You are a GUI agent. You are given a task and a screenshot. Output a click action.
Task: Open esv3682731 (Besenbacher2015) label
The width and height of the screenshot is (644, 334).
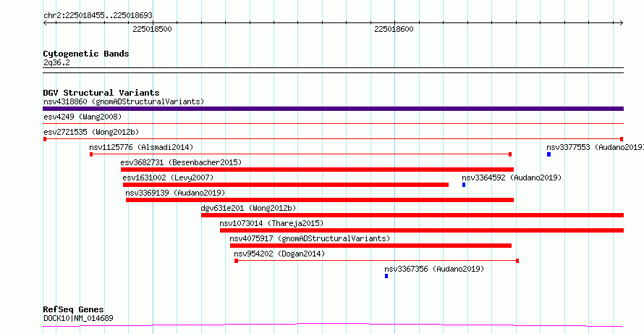(181, 162)
